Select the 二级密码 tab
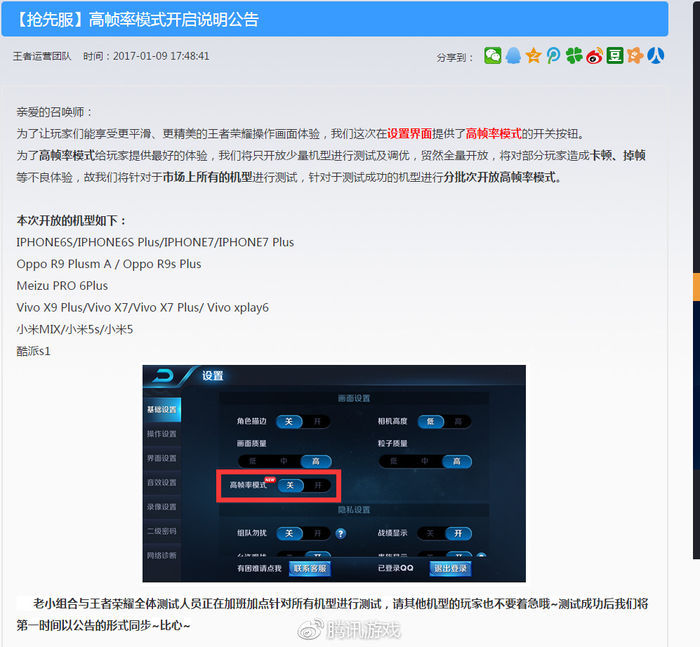700x647 pixels. point(162,531)
